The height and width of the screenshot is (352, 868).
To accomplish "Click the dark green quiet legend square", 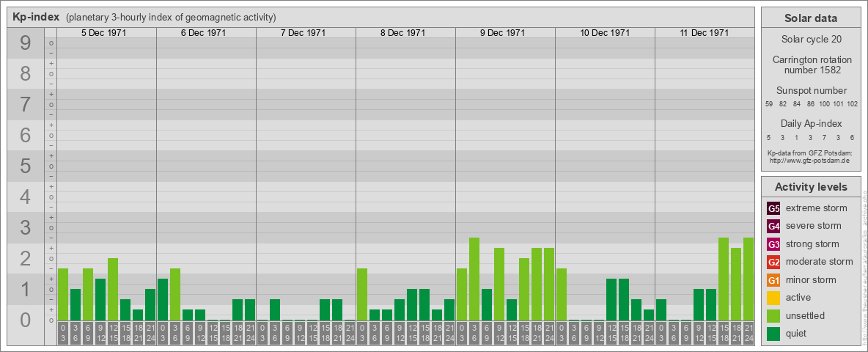I will click(773, 334).
